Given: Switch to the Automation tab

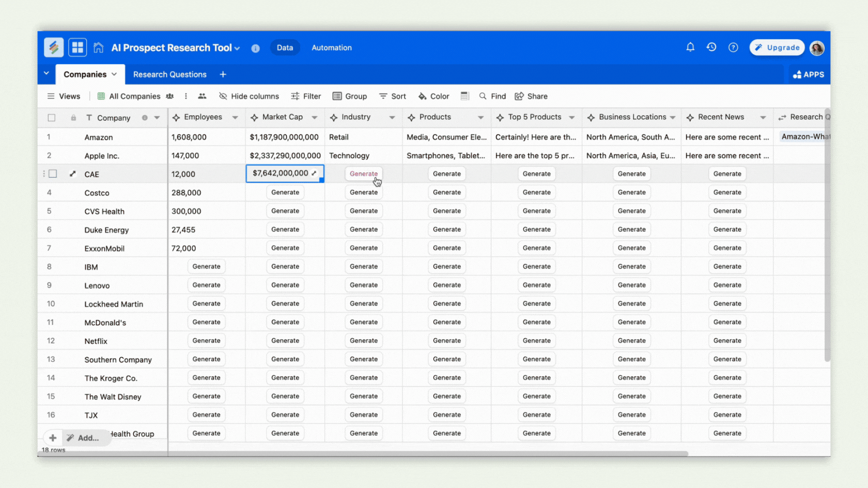Looking at the screenshot, I should (x=331, y=48).
